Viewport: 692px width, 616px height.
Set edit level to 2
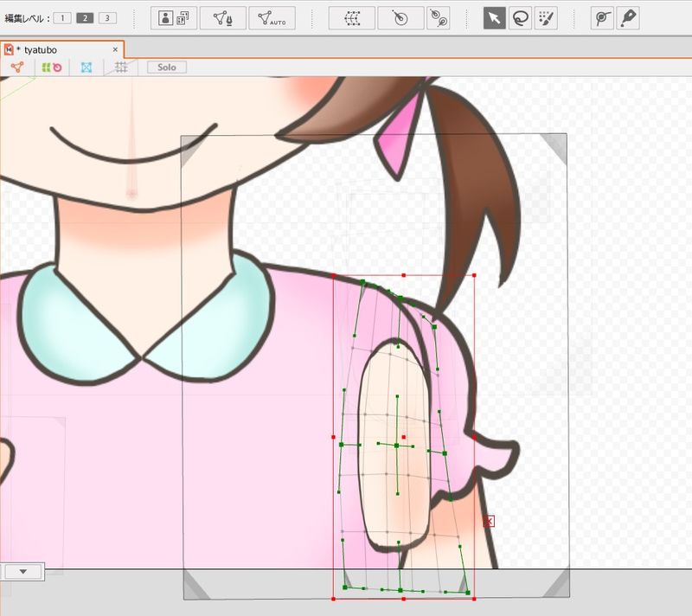[x=85, y=18]
